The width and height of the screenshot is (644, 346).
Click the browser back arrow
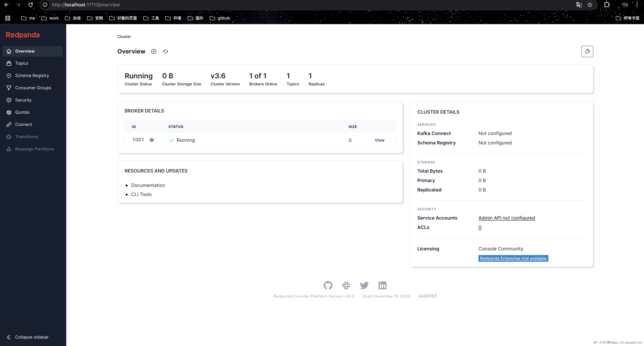tap(7, 5)
